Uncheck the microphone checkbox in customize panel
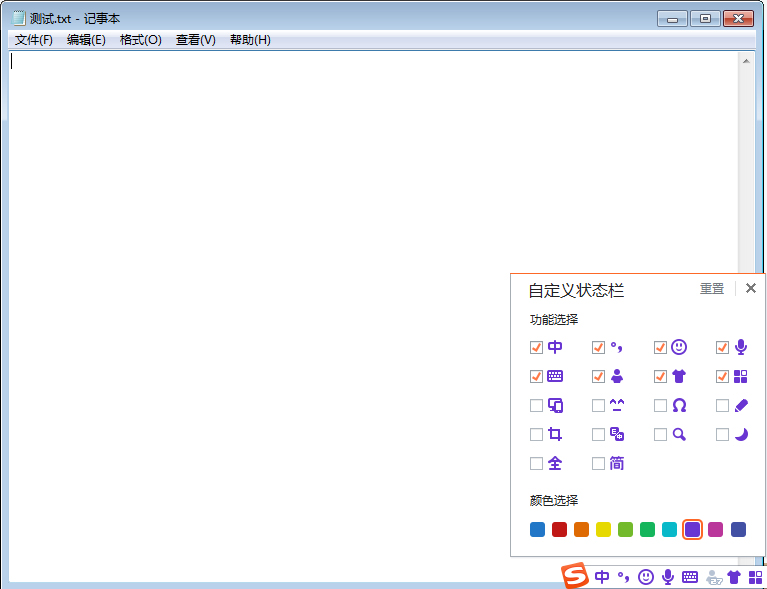 [723, 348]
